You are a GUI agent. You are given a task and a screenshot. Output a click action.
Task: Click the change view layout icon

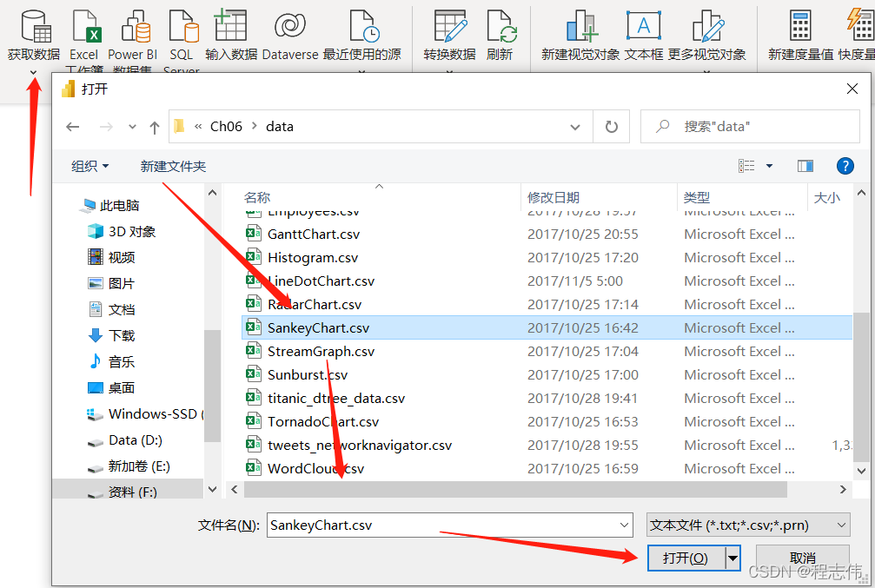[x=746, y=166]
